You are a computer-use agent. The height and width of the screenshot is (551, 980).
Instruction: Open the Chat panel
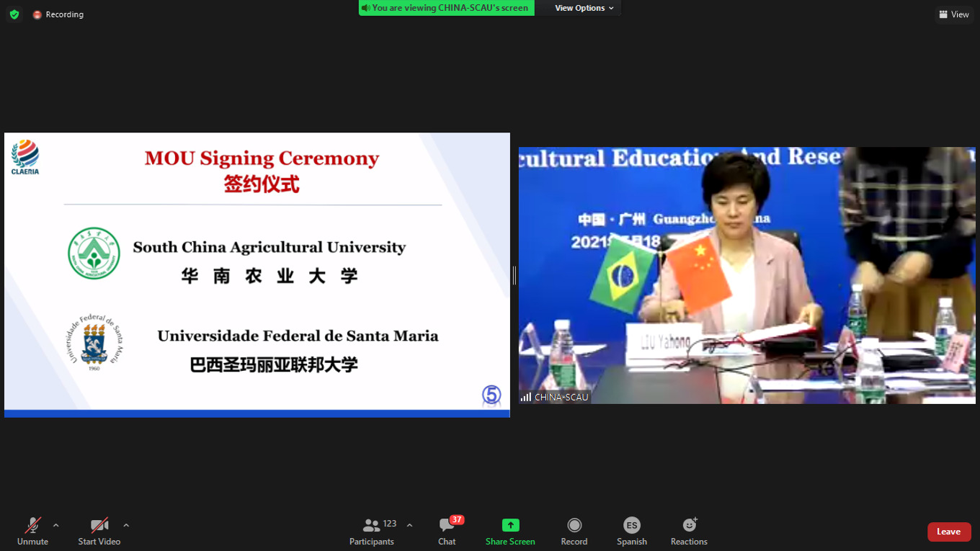click(x=447, y=532)
